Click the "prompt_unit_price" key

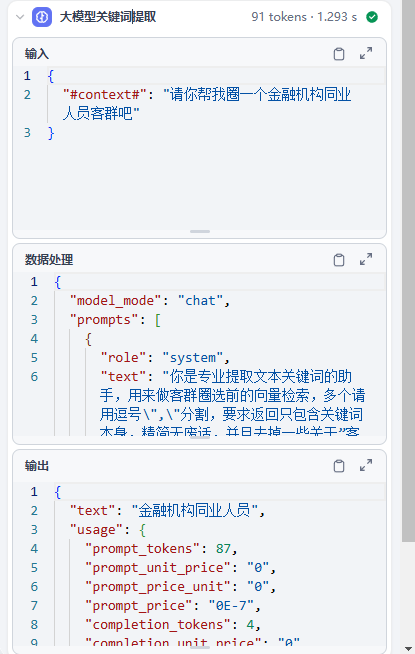158,568
